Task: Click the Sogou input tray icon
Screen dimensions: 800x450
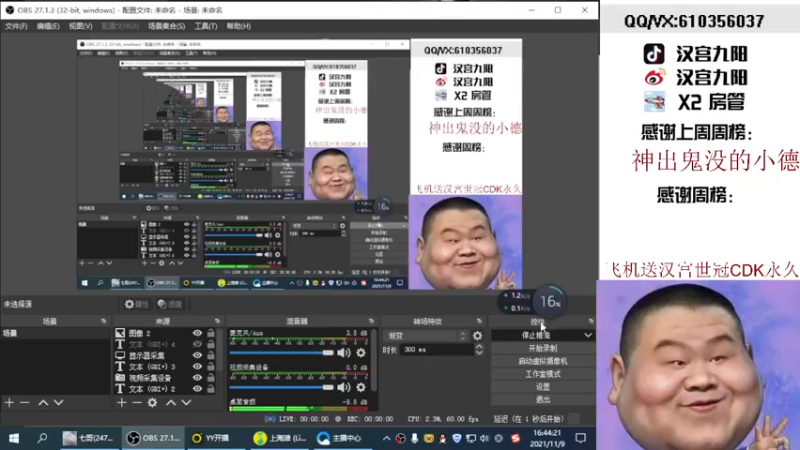Action: (515, 438)
